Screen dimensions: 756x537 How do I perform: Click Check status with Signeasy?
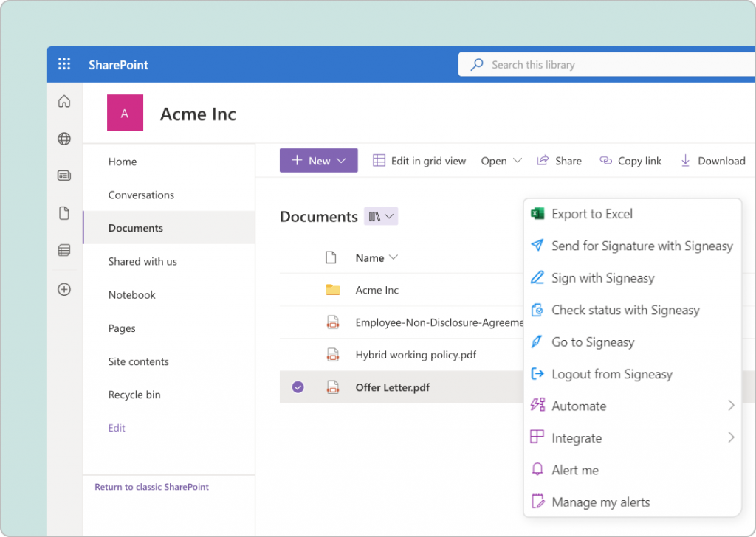pyautogui.click(x=625, y=310)
